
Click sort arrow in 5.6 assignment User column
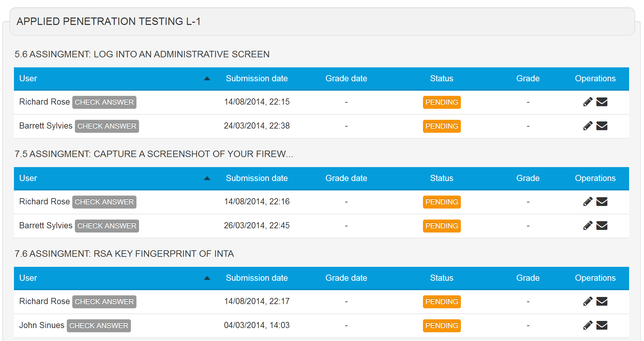[x=207, y=79]
